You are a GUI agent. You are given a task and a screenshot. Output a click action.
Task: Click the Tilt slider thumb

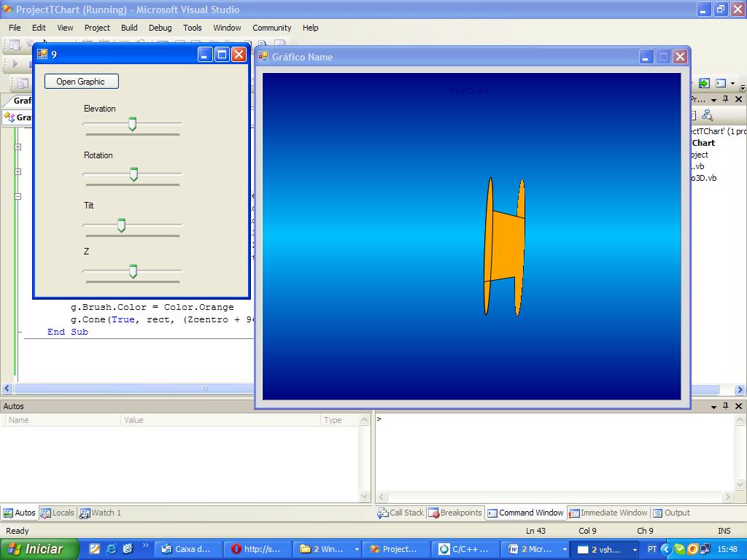tap(122, 225)
